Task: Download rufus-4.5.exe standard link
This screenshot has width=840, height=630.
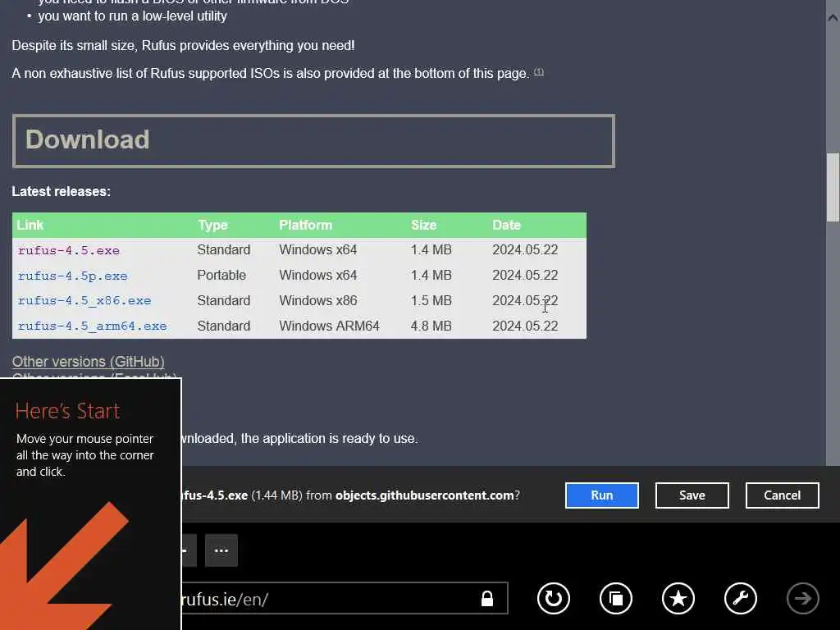Action: (x=69, y=250)
